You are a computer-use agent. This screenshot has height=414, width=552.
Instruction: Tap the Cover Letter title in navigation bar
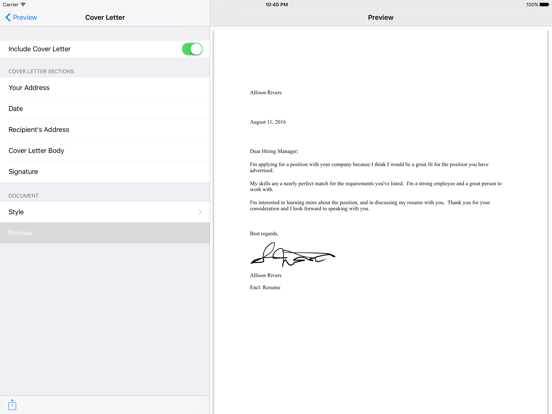click(105, 17)
